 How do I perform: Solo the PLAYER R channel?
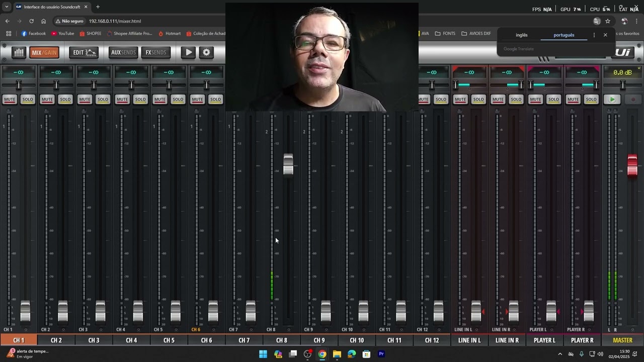[x=591, y=99]
